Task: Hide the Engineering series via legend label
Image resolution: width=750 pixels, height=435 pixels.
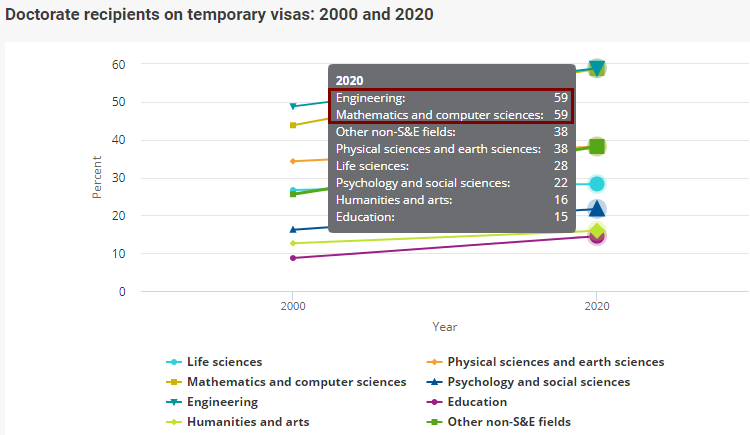Action: 222,402
